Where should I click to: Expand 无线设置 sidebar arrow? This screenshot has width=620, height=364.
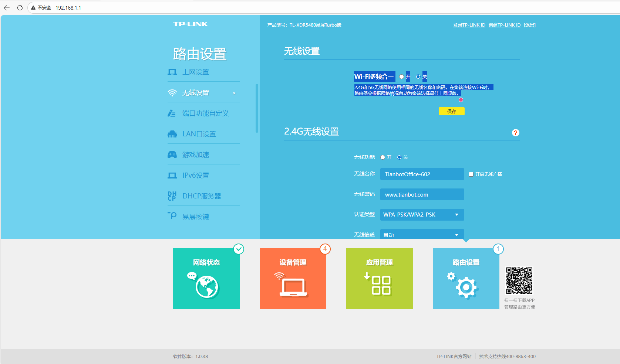tap(234, 93)
